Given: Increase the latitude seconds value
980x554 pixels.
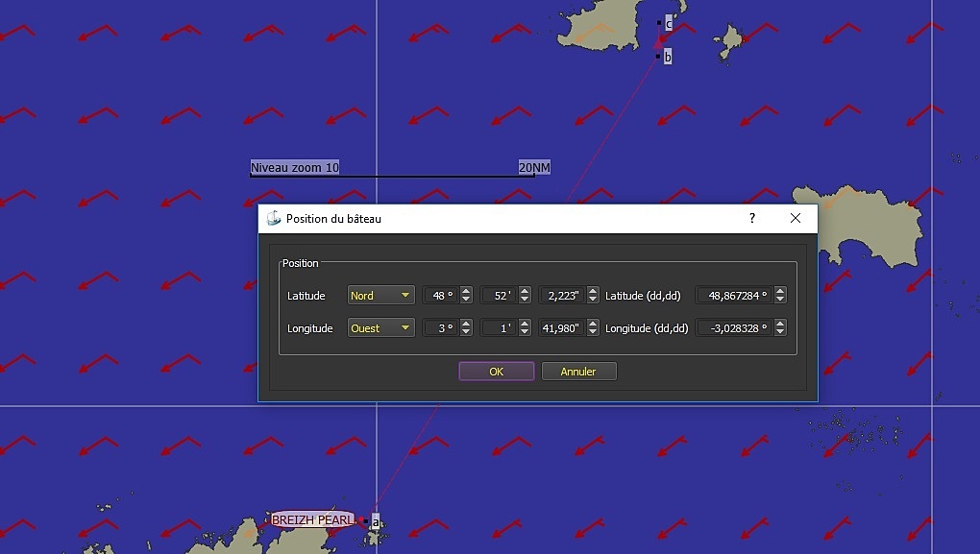Looking at the screenshot, I should click(593, 291).
